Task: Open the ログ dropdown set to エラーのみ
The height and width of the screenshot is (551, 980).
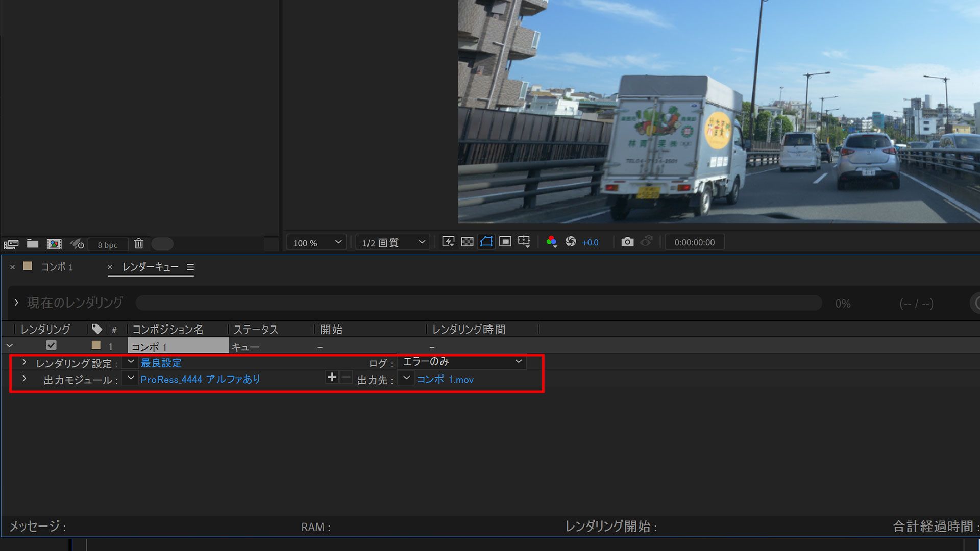Action: (x=461, y=362)
